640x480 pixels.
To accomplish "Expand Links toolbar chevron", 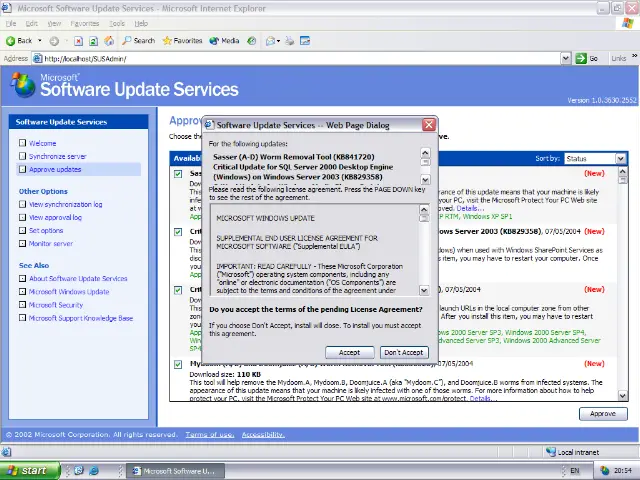I will coord(634,56).
